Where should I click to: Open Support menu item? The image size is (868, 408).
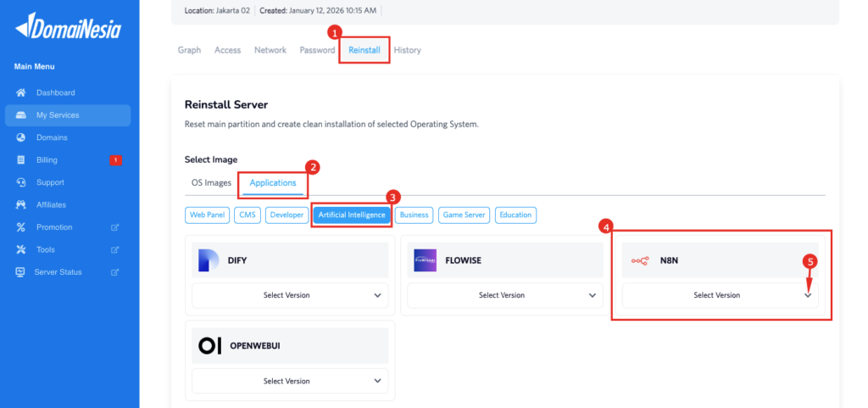[x=68, y=182]
